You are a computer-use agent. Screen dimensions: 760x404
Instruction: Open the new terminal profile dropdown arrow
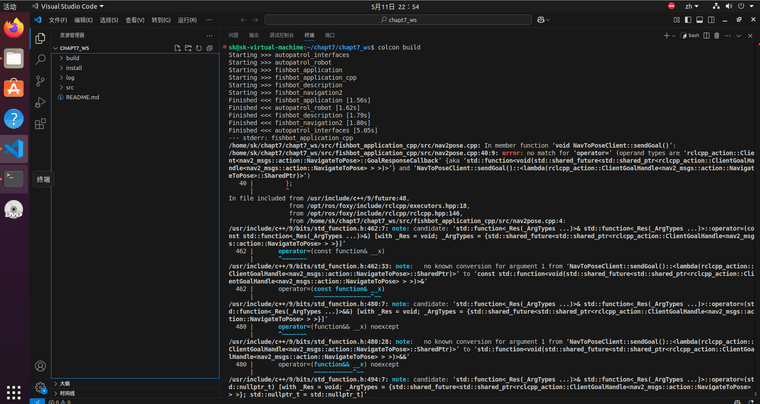674,36
